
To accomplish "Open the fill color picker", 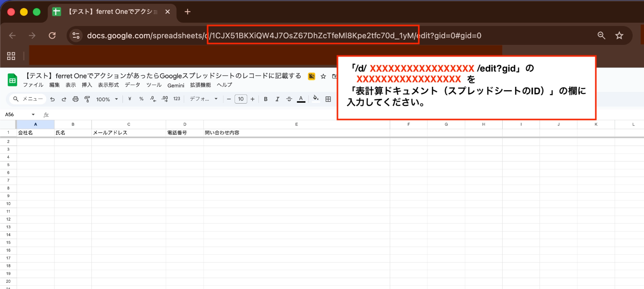I will coord(315,99).
